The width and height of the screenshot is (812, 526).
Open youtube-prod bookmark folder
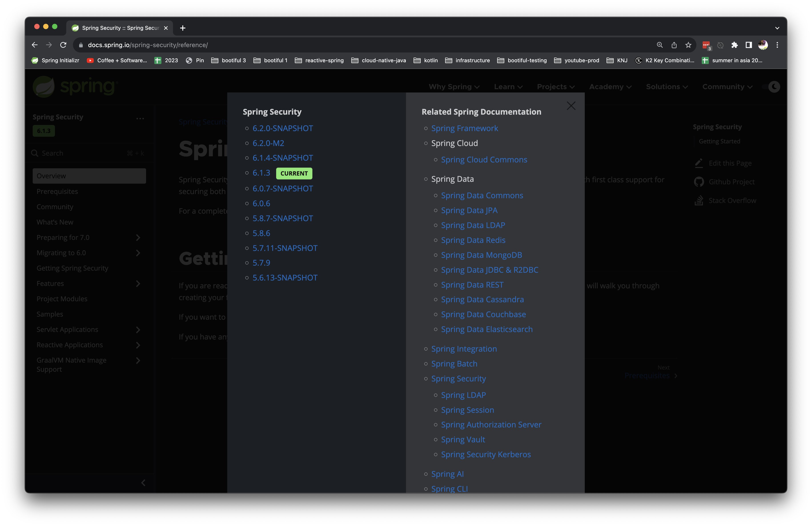coord(577,60)
